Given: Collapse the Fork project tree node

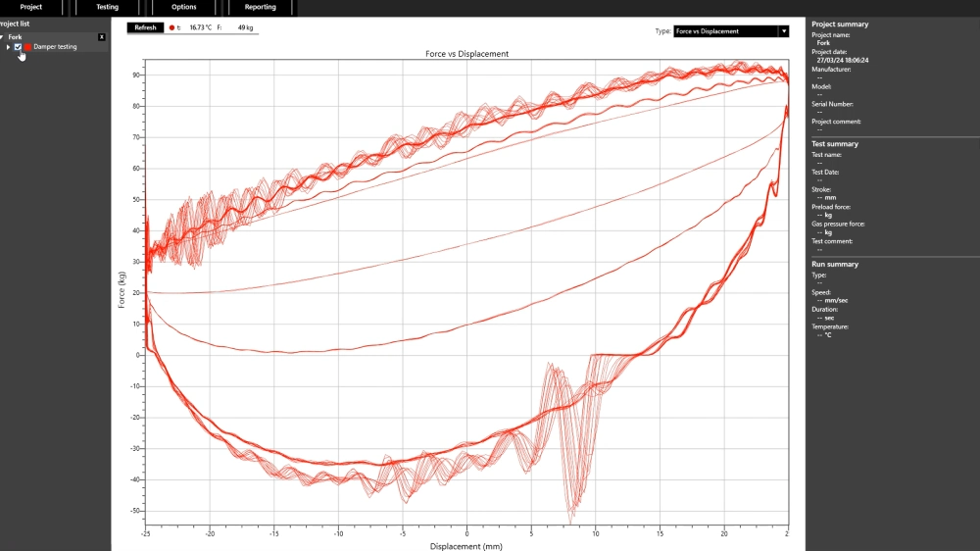Looking at the screenshot, I should point(2,37).
